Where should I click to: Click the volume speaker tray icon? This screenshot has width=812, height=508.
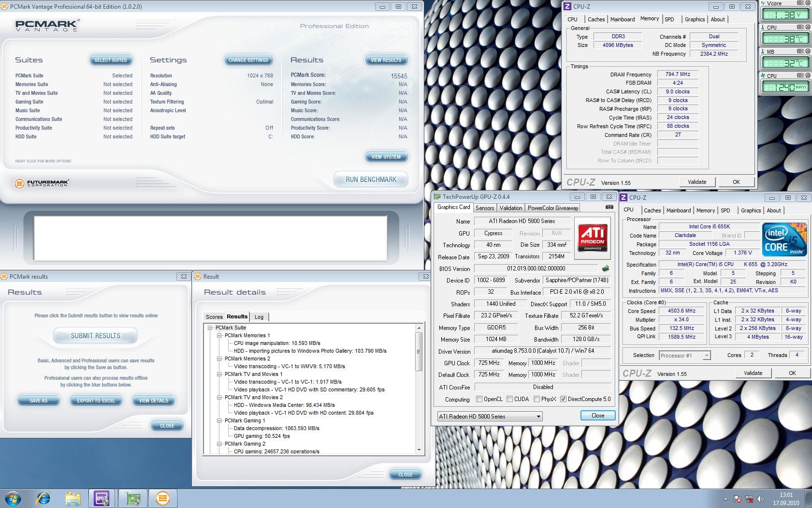click(x=761, y=499)
